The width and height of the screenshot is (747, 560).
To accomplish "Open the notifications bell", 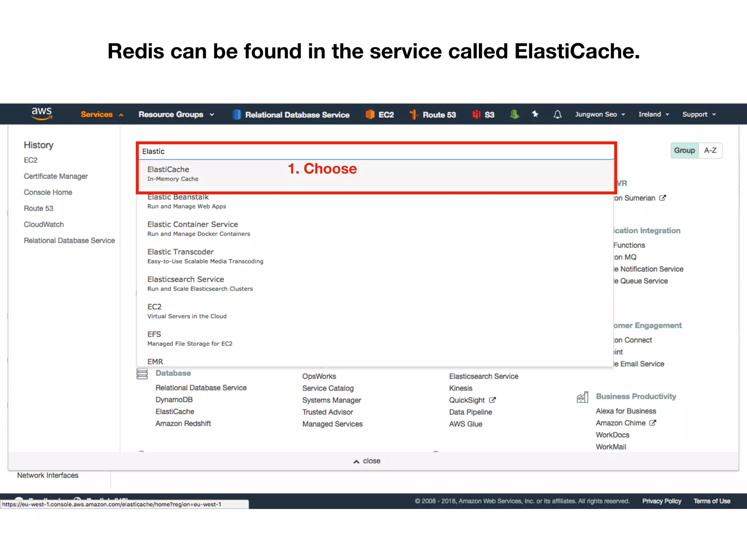I will click(x=557, y=114).
